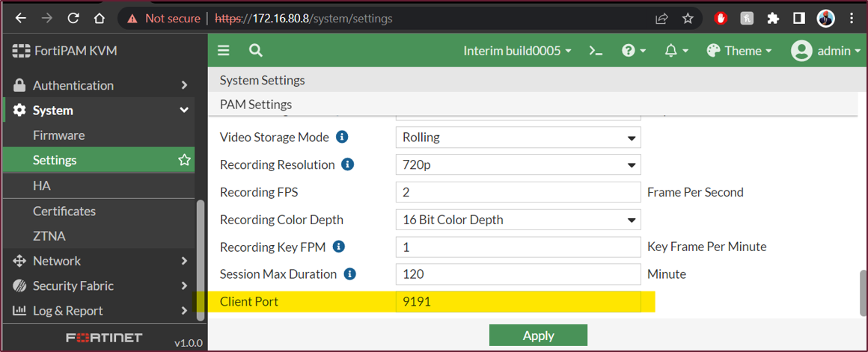The width and height of the screenshot is (868, 352).
Task: Open the Theme selector menu
Action: (x=739, y=51)
